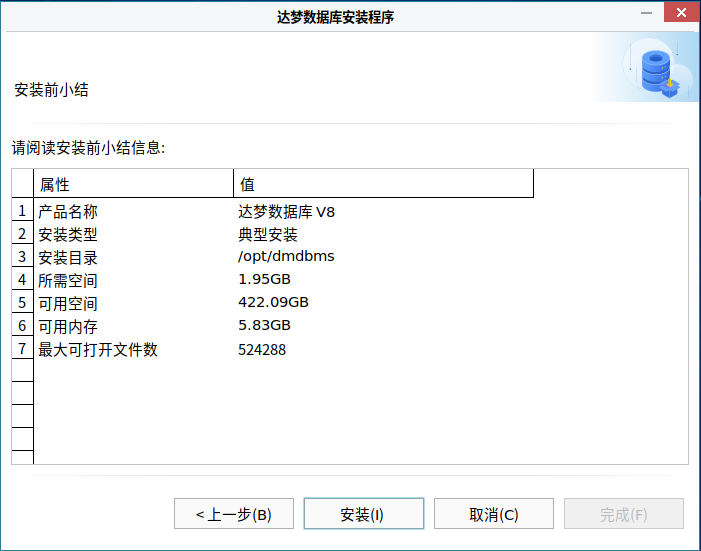Viewport: 701px width, 551px height.
Task: Minimize the installer window
Action: tap(646, 13)
